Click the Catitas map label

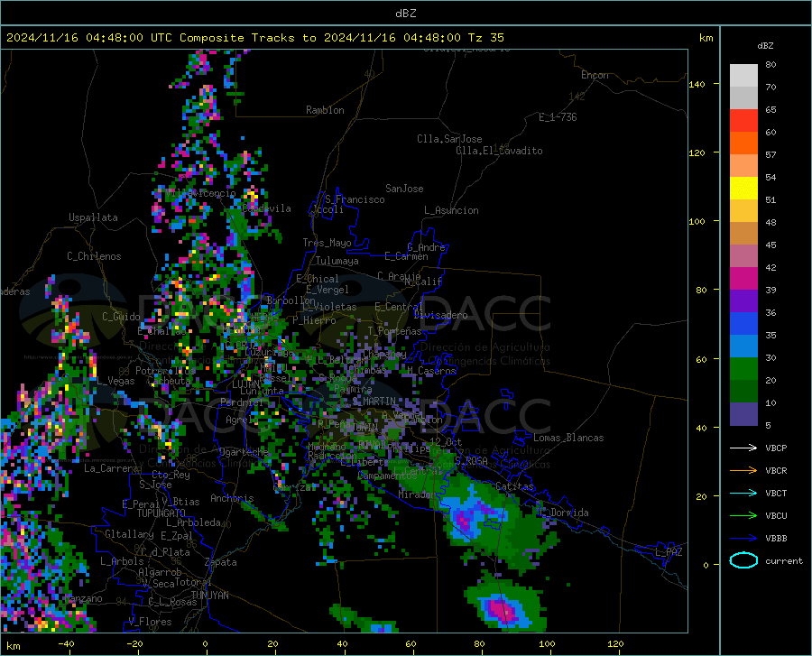514,486
